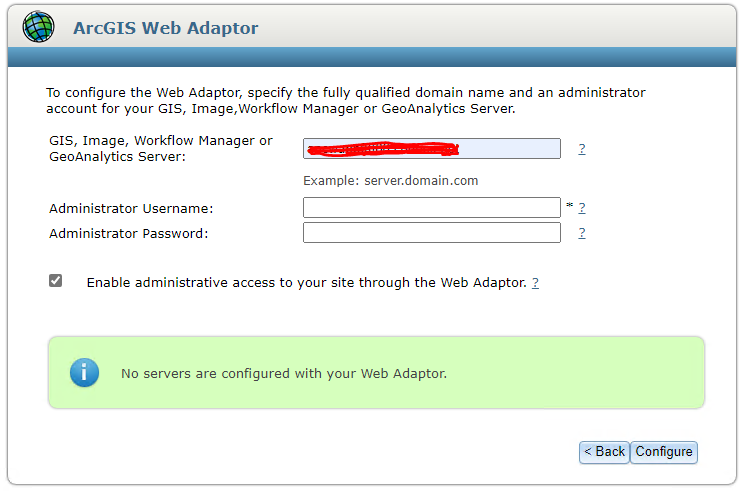Viewport: 744px width, 491px height.
Task: Uncheck the Enable administrative access checkbox
Action: (56, 281)
